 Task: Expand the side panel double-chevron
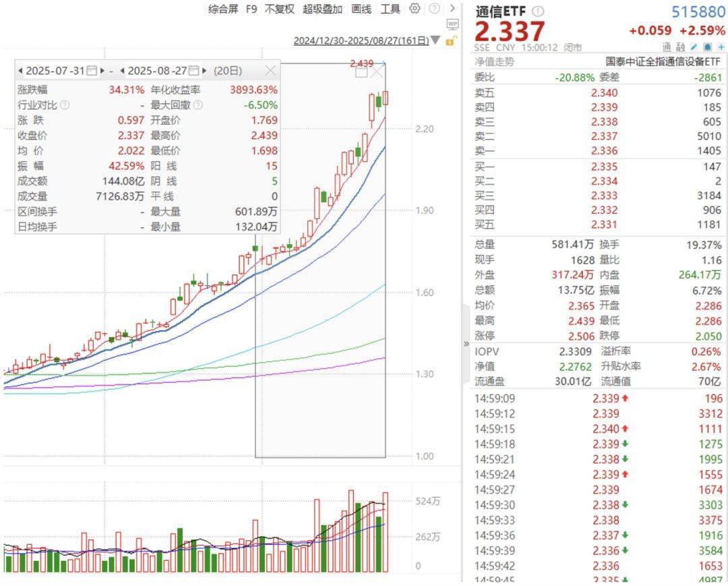(x=466, y=344)
